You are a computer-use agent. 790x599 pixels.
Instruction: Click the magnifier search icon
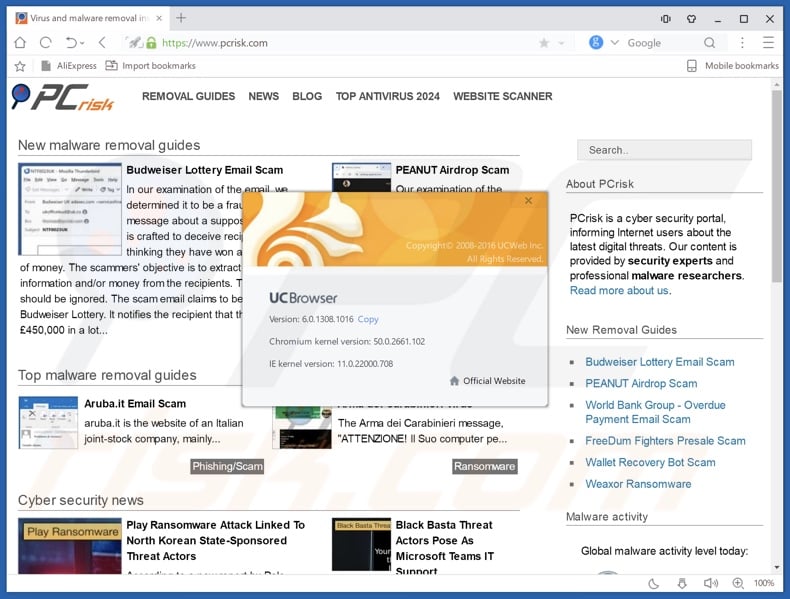(x=709, y=43)
